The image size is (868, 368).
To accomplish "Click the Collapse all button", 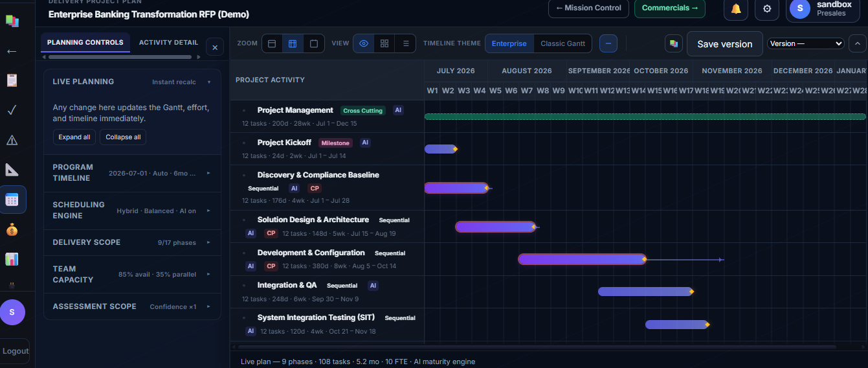I will click(x=123, y=137).
